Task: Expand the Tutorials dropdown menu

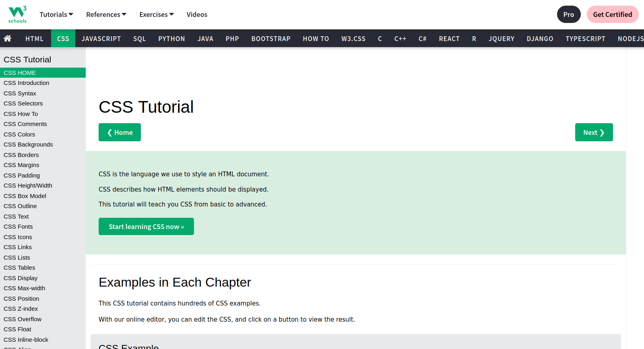Action: 56,14
